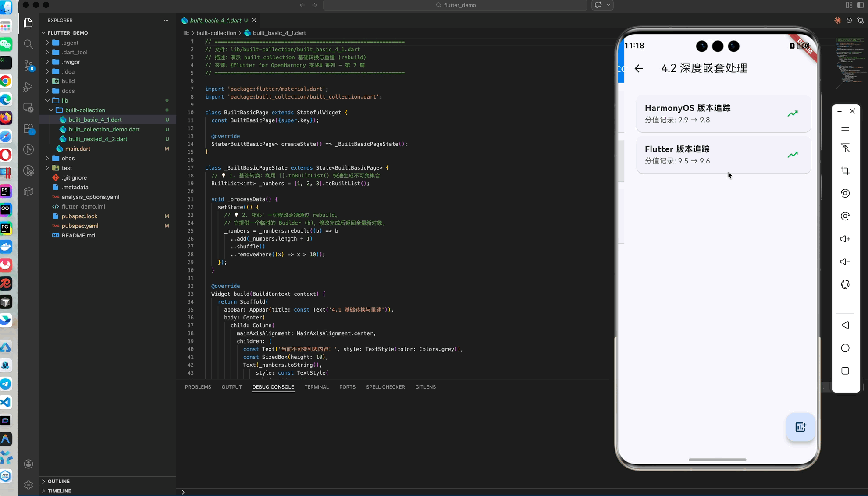Expand the ohos folder
This screenshot has width=868, height=496.
[68, 158]
